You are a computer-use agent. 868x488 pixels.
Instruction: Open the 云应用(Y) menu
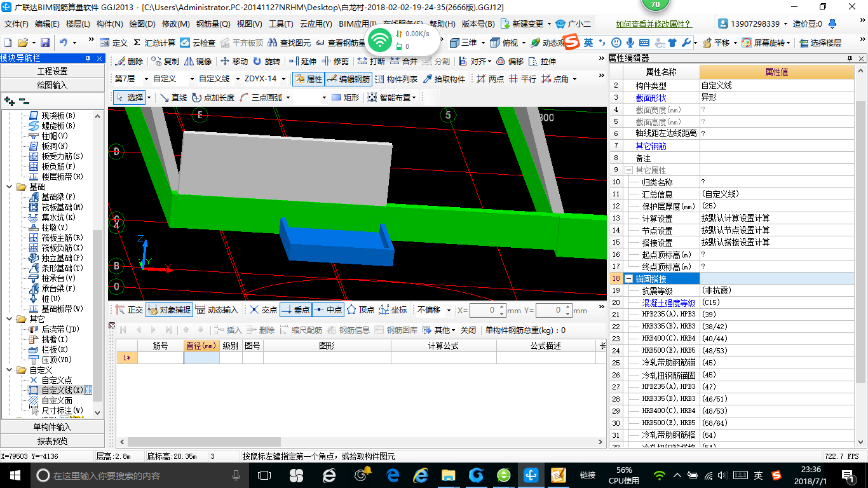(316, 24)
